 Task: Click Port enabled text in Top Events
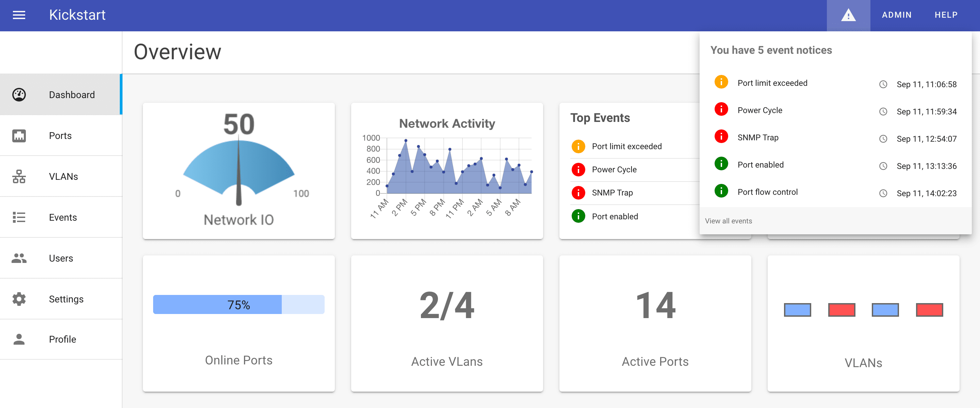click(615, 217)
